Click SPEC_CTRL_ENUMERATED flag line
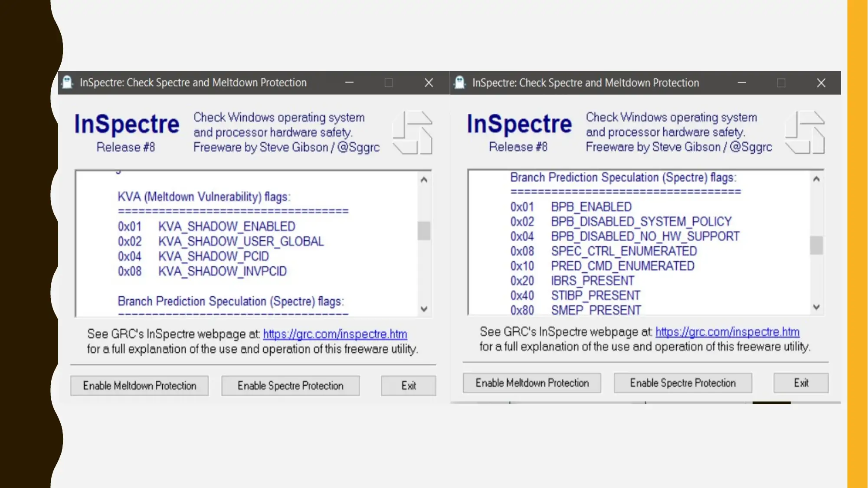The image size is (868, 488). pos(603,251)
